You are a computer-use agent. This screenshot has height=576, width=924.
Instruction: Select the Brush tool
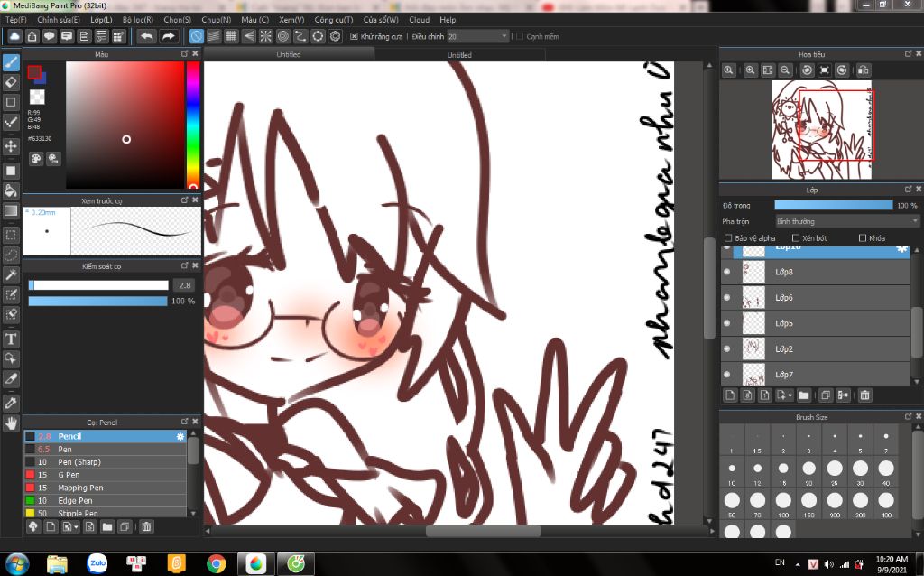[11, 62]
